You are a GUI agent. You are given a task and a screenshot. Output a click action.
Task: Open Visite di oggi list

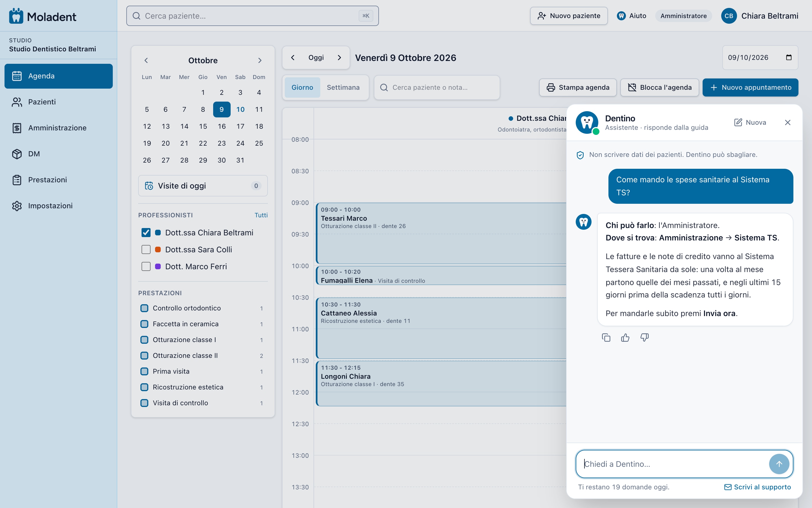click(203, 186)
